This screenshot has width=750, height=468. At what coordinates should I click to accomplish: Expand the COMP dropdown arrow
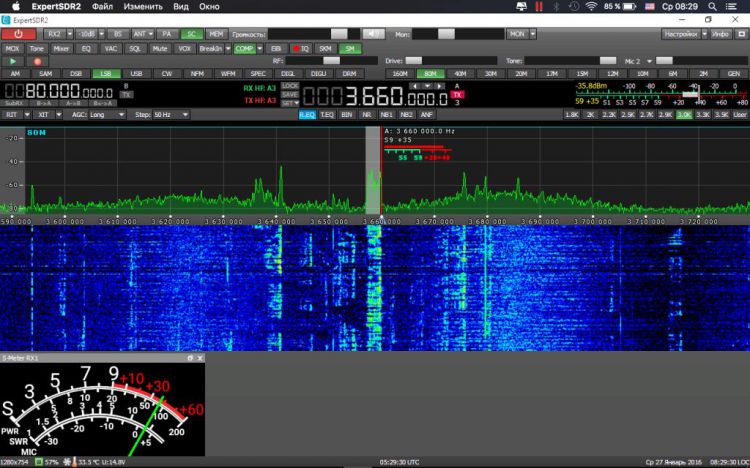pyautogui.click(x=260, y=49)
